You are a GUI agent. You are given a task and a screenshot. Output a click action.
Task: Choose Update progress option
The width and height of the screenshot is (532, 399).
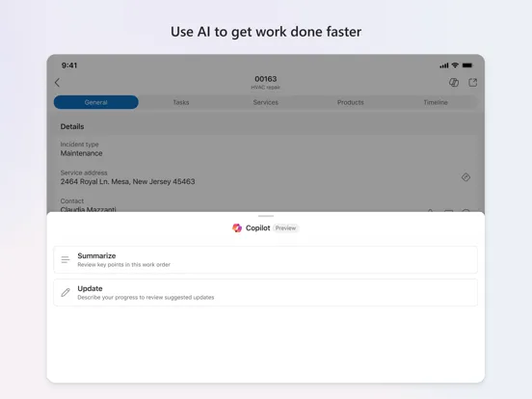(266, 292)
